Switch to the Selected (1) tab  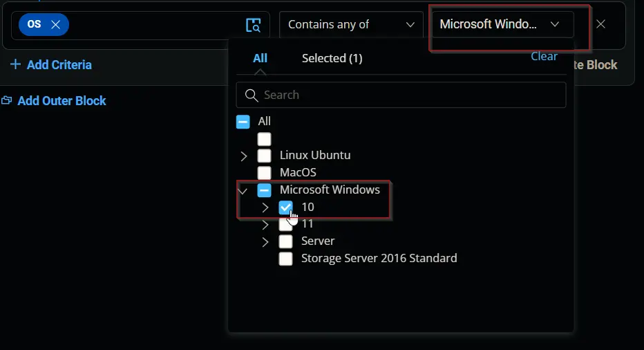pos(332,58)
